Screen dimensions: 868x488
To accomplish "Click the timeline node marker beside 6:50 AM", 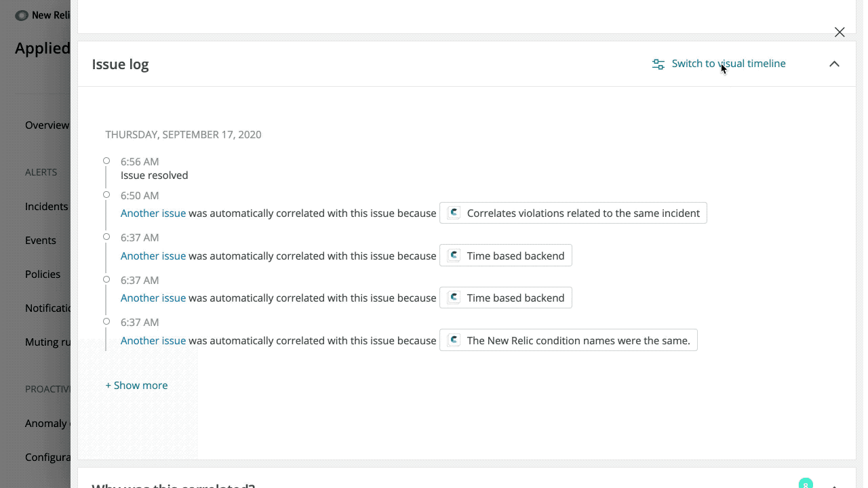I will (106, 195).
